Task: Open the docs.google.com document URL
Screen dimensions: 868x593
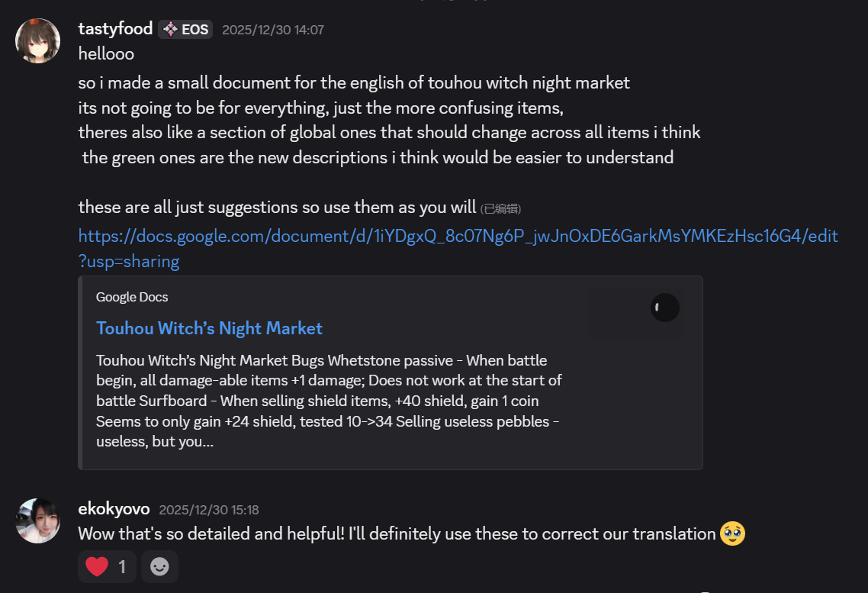Action: [458, 237]
